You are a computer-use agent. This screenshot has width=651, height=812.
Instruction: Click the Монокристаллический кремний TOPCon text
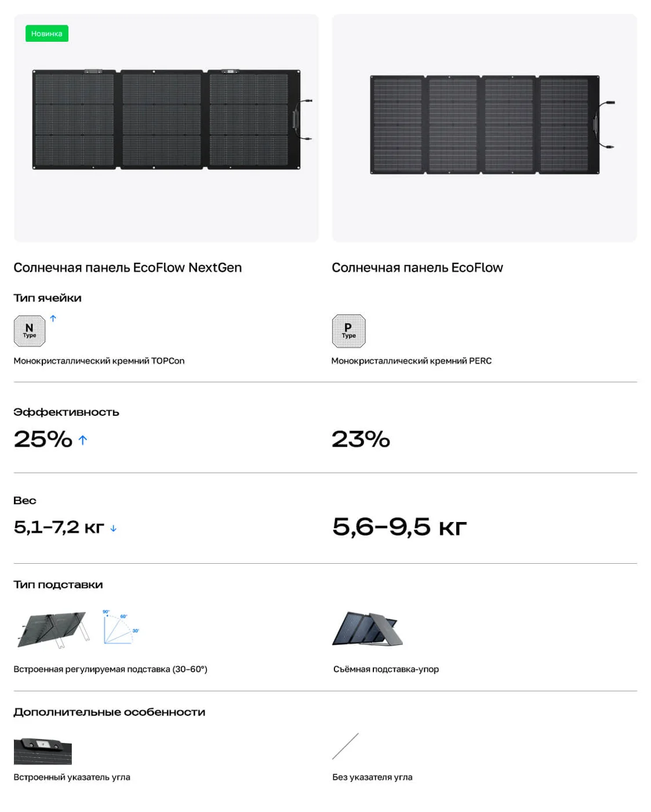pos(99,361)
